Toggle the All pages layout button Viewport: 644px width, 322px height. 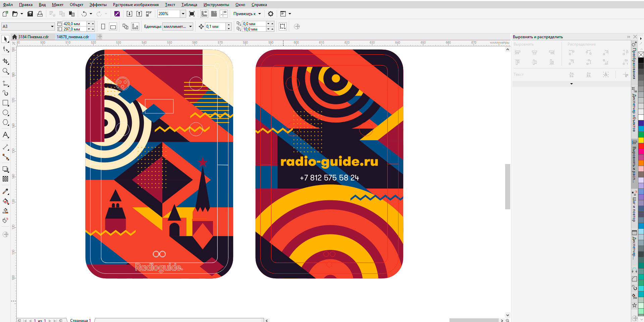coord(125,26)
